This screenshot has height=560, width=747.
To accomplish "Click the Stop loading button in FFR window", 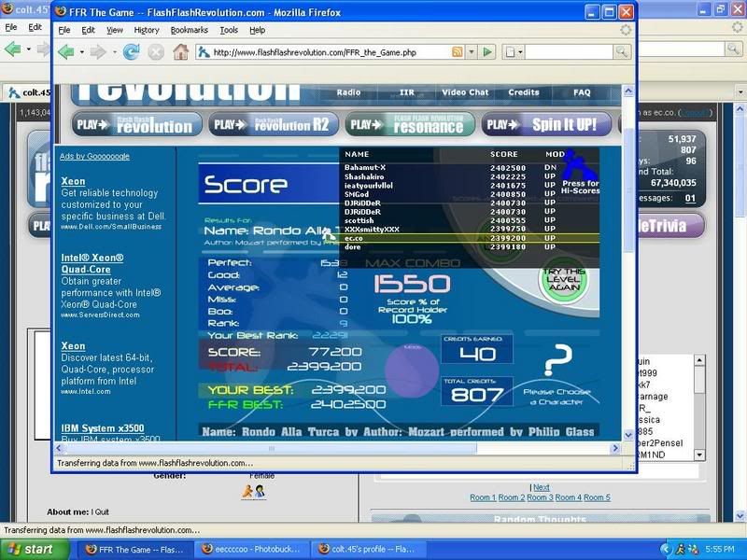I will (x=156, y=52).
